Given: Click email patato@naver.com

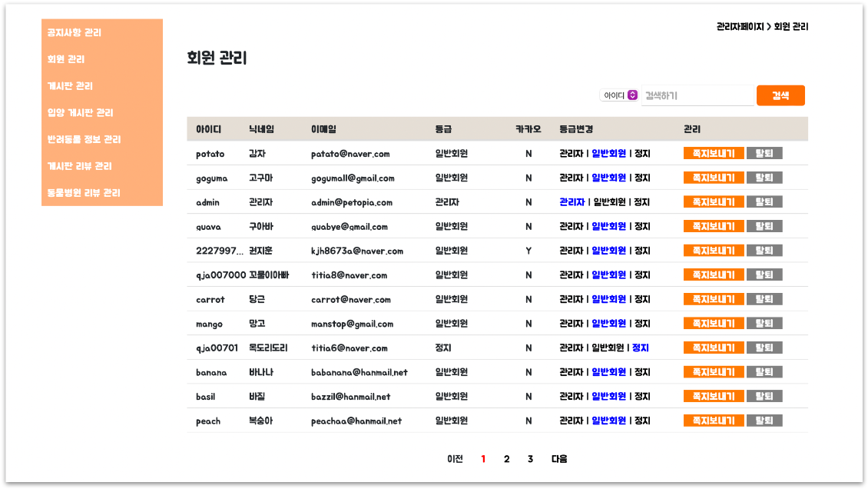Looking at the screenshot, I should tap(350, 154).
